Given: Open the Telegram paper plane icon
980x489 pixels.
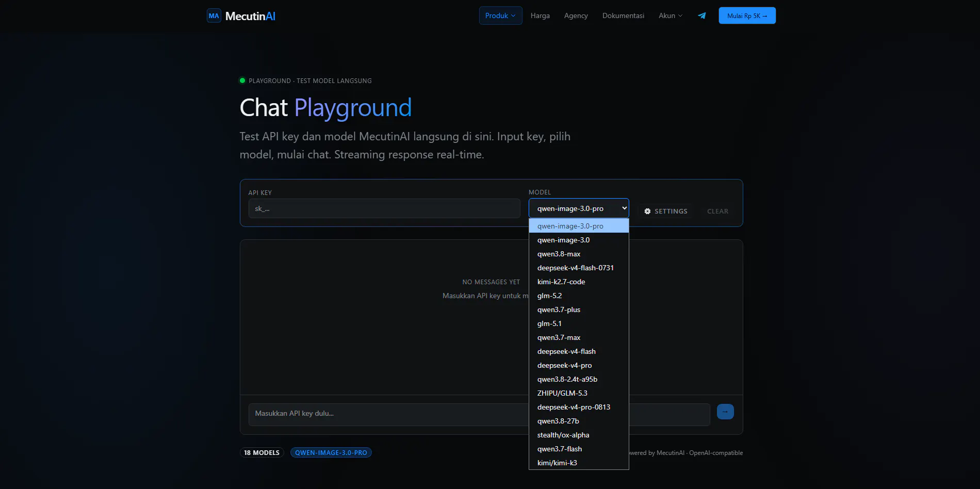Looking at the screenshot, I should tap(701, 15).
